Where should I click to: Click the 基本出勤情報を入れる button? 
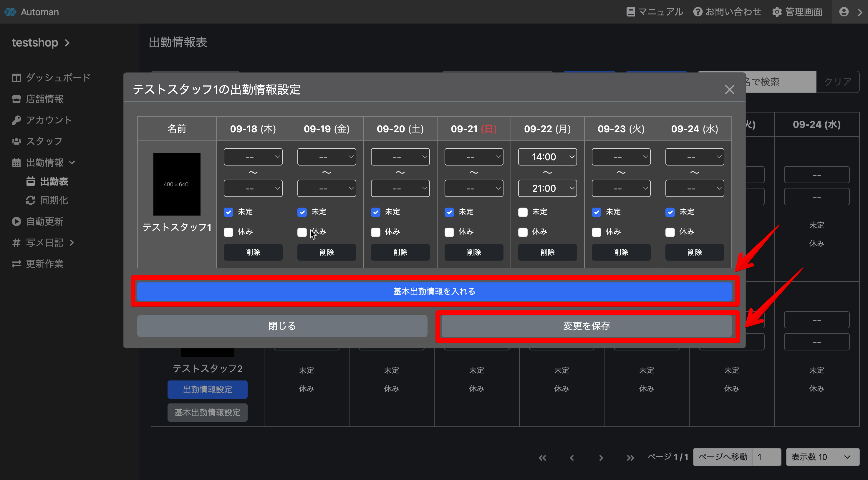tap(434, 291)
